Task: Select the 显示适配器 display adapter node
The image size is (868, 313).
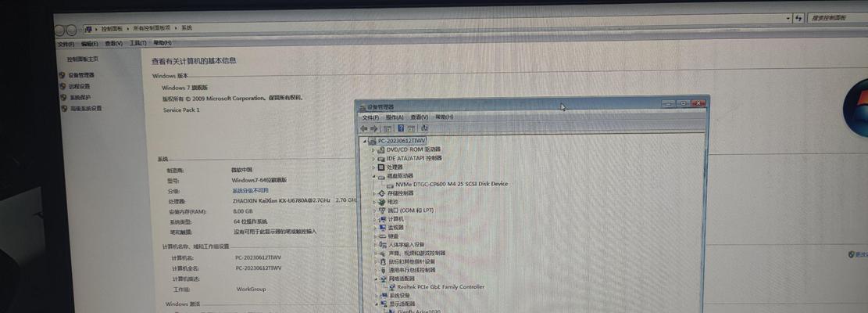Action: 402,304
